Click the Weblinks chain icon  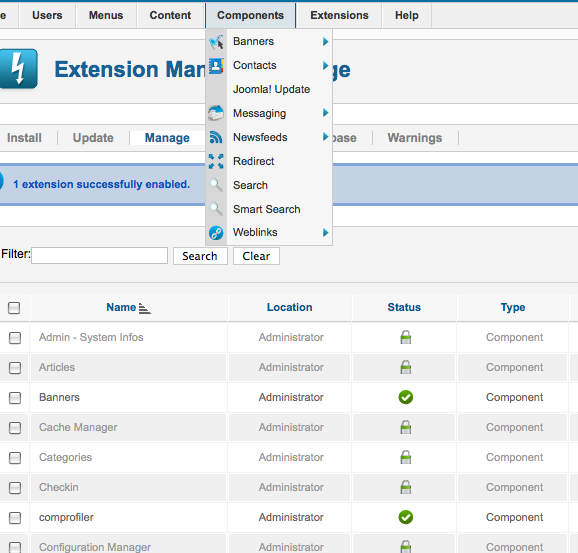pyautogui.click(x=216, y=233)
